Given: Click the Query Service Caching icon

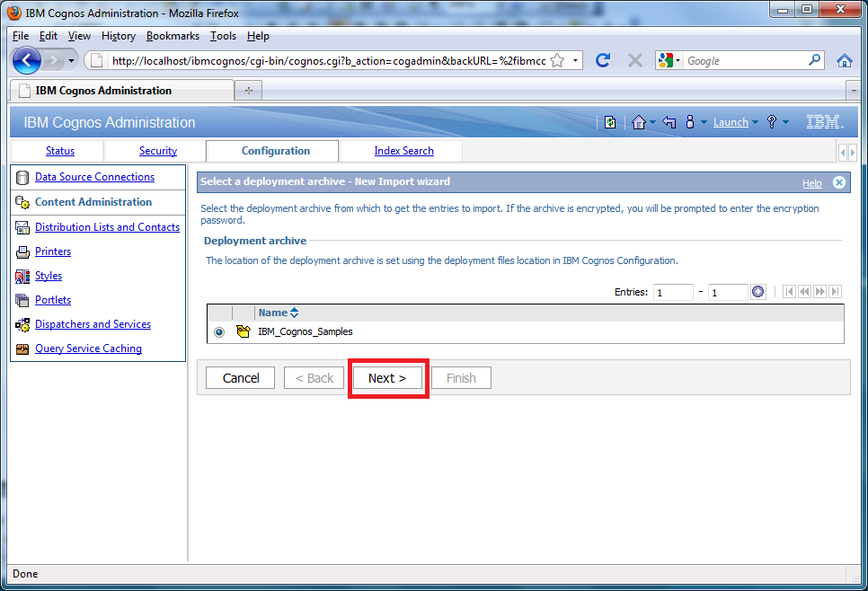Looking at the screenshot, I should [x=22, y=348].
